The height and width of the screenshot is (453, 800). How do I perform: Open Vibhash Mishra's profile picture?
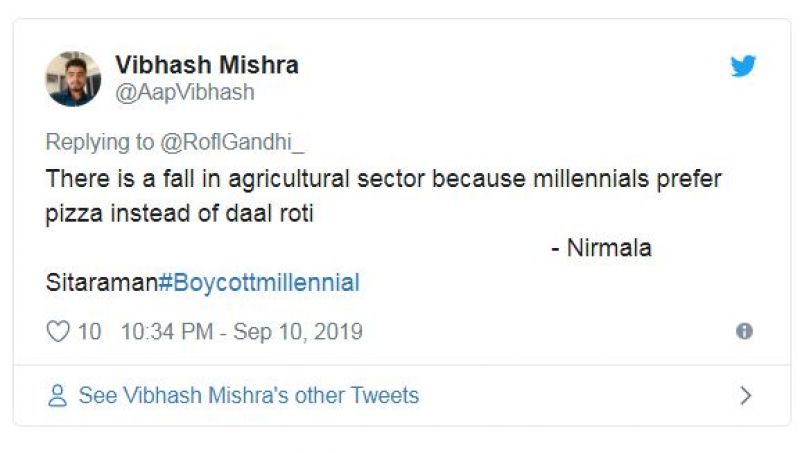pos(73,79)
